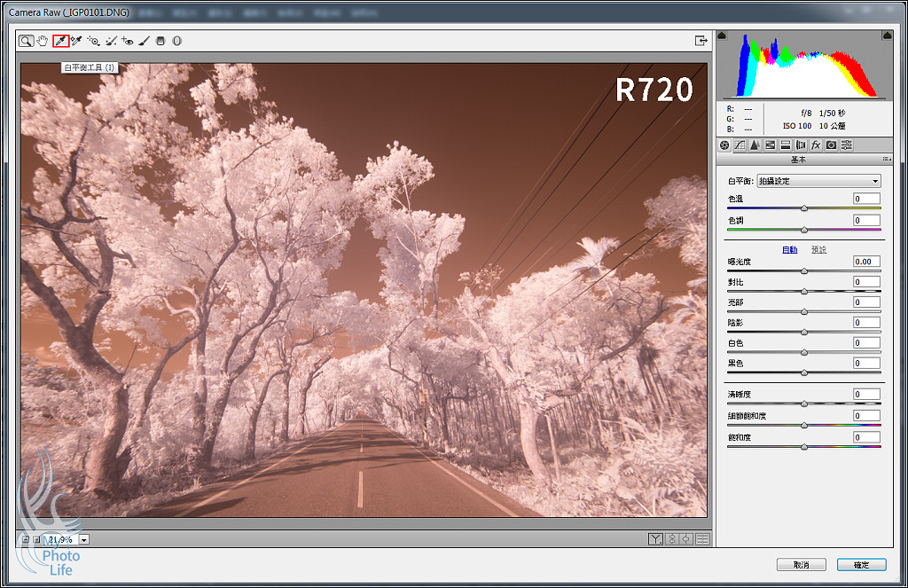Select the Color Sampler tool
Image resolution: width=908 pixels, height=588 pixels.
pyautogui.click(x=76, y=41)
